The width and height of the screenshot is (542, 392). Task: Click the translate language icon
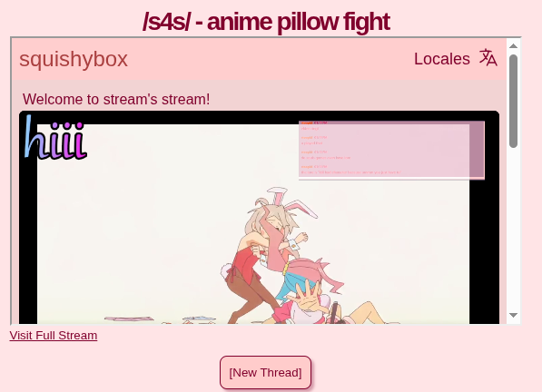(488, 58)
